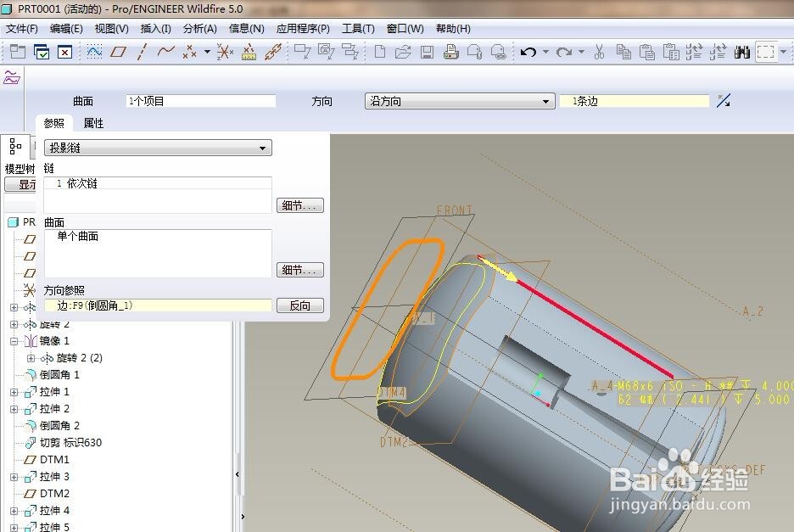
Task: Click the open file folder icon
Action: [403, 52]
